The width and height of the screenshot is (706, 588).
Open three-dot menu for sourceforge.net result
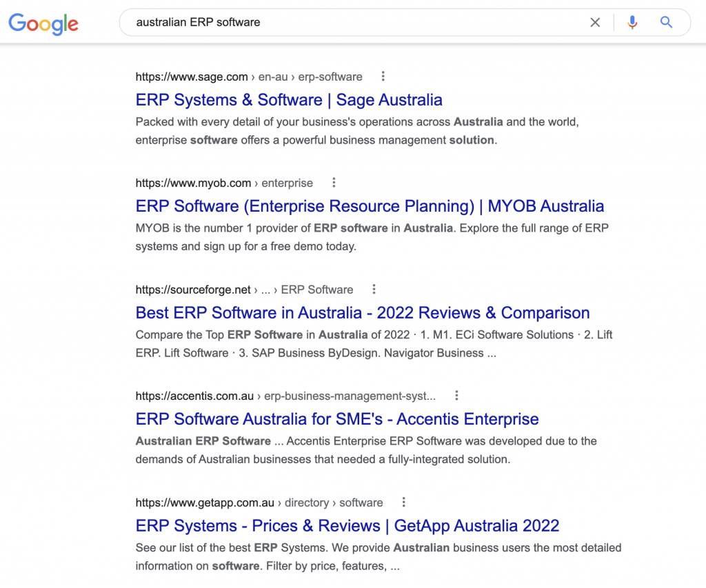[374, 289]
